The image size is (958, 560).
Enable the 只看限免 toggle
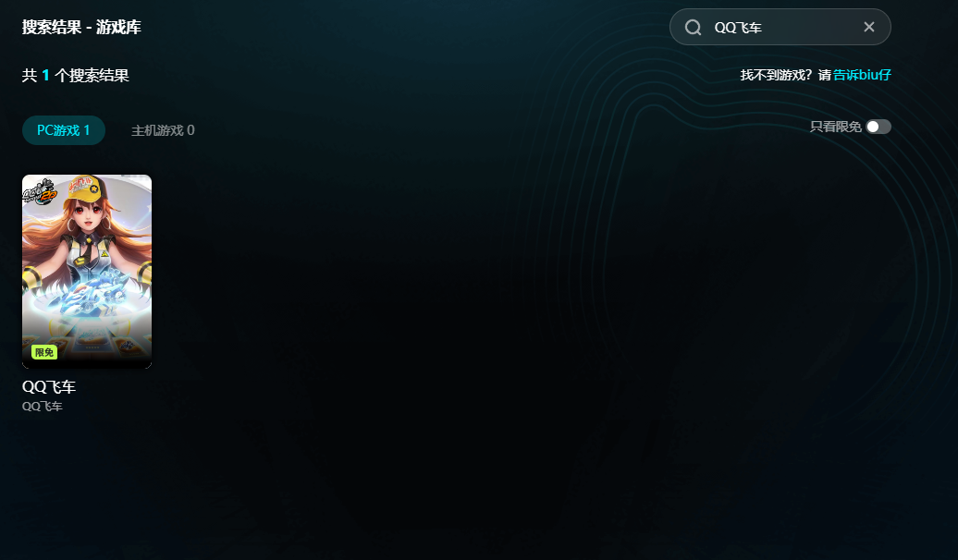tap(878, 127)
